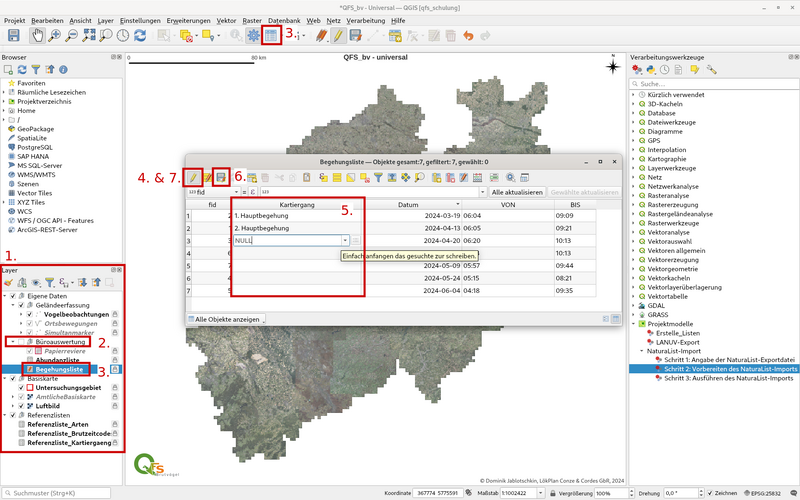Click Alle Objekte anzeigen filter button

point(226,319)
